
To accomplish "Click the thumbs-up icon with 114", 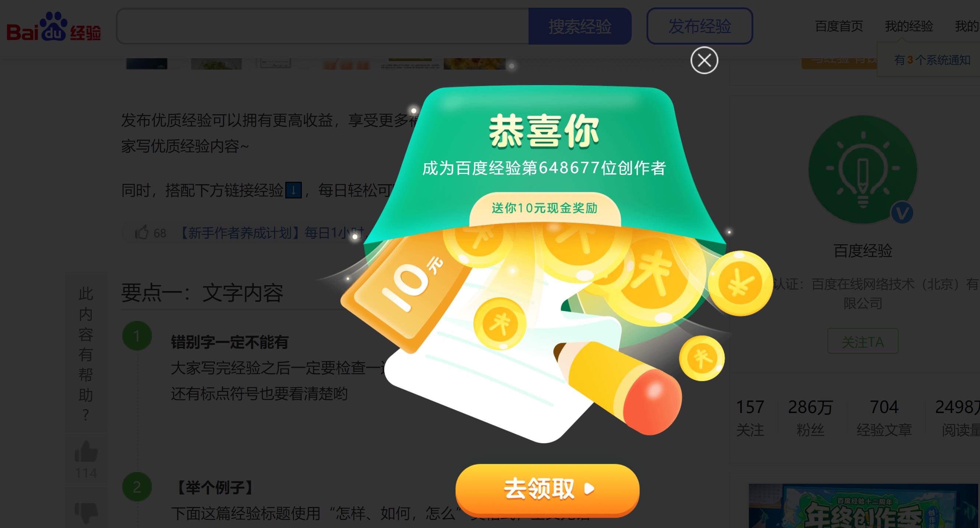I will 86,451.
